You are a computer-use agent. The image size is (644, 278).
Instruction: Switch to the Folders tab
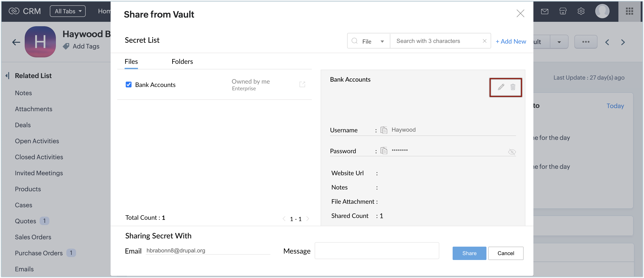tap(182, 61)
